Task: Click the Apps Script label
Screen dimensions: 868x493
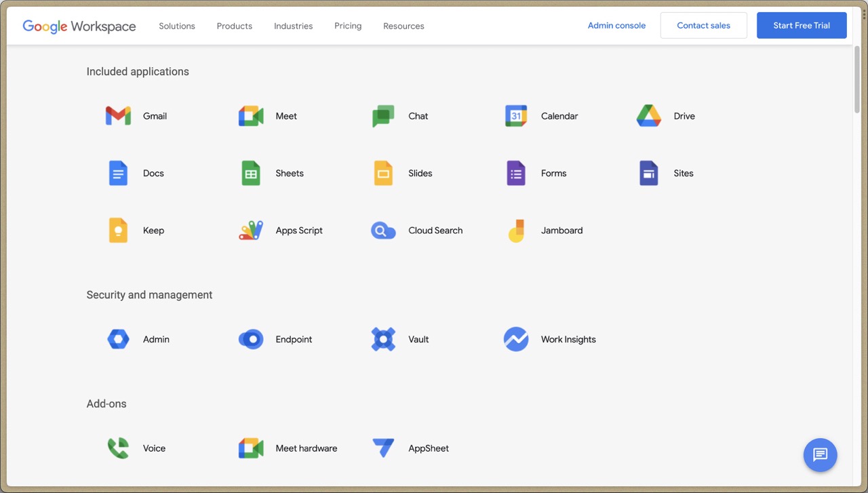Action: point(299,231)
